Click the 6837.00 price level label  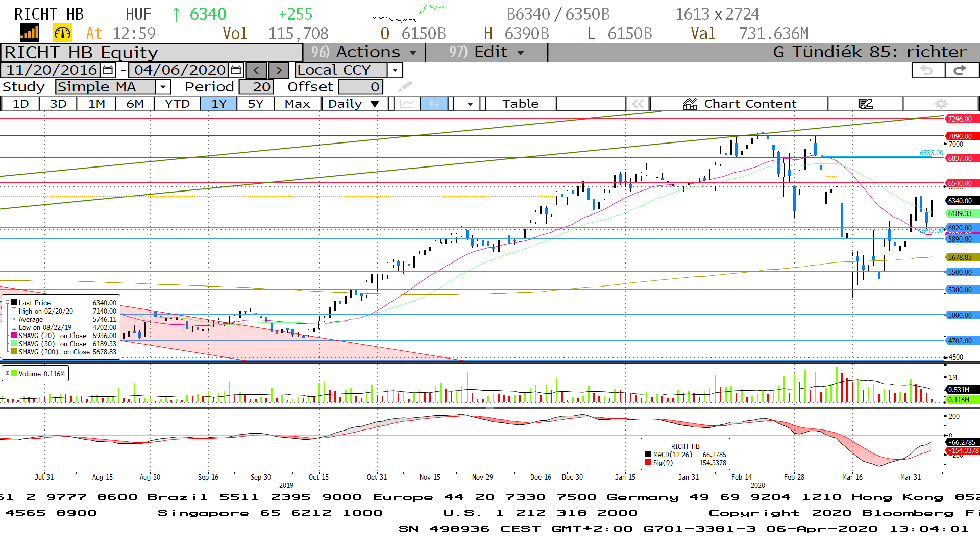(962, 158)
